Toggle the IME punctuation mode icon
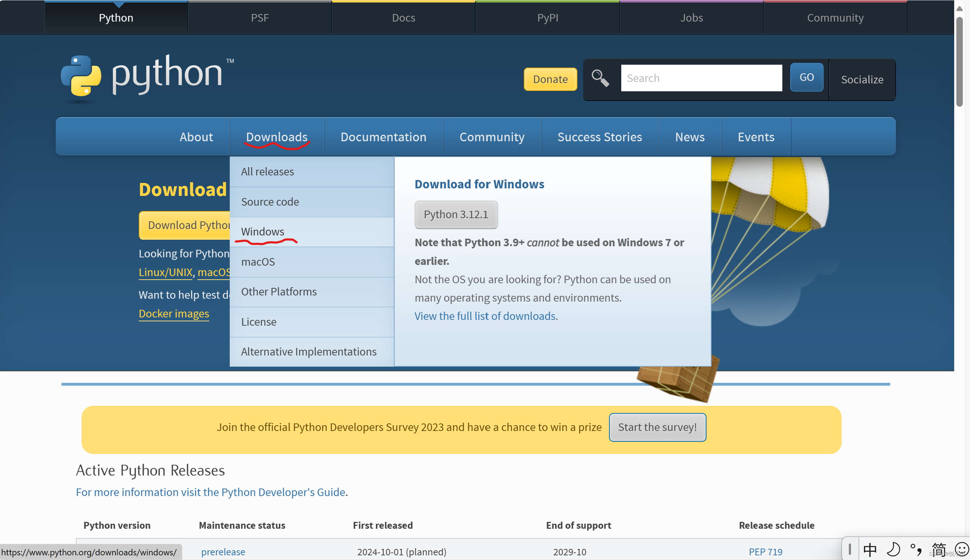The height and width of the screenshot is (560, 970). pos(916,550)
